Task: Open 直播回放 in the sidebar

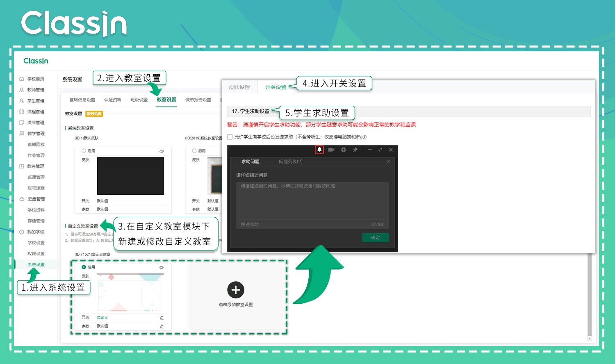Action: [36, 144]
